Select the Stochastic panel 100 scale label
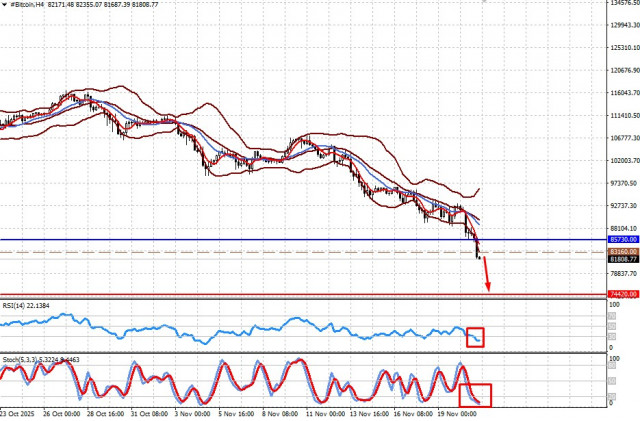 tap(614, 359)
